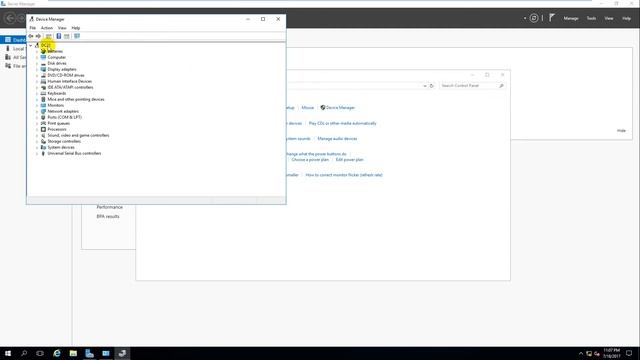Open the View menu in Server Manager header
Image resolution: width=640 pixels, height=360 pixels.
coord(609,18)
